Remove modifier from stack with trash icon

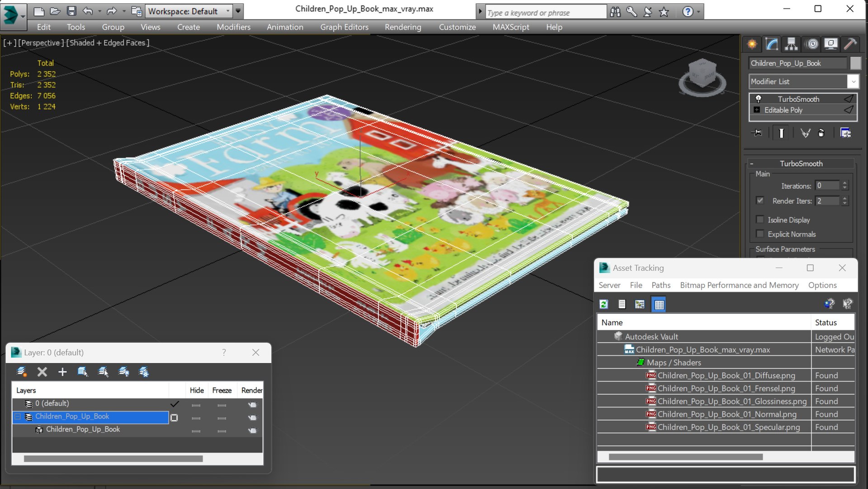coord(821,133)
